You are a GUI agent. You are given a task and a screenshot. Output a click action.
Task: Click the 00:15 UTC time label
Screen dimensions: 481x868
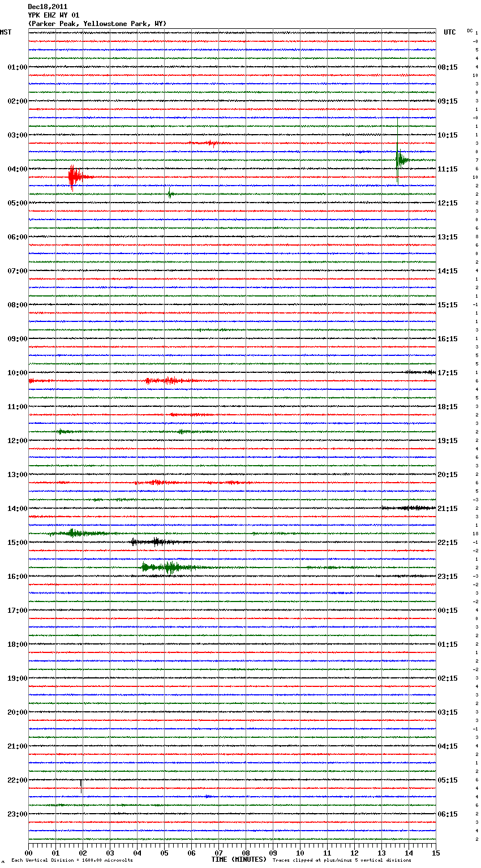coord(448,611)
